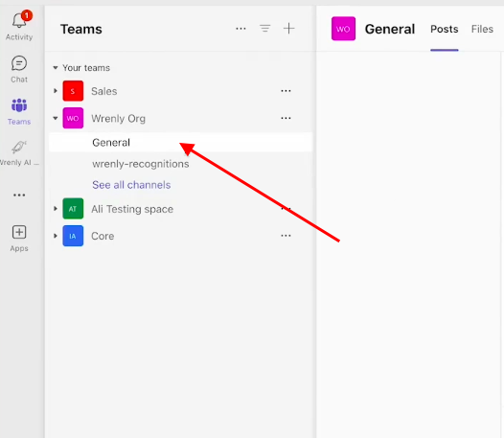Switch to the Files tab

tap(482, 29)
